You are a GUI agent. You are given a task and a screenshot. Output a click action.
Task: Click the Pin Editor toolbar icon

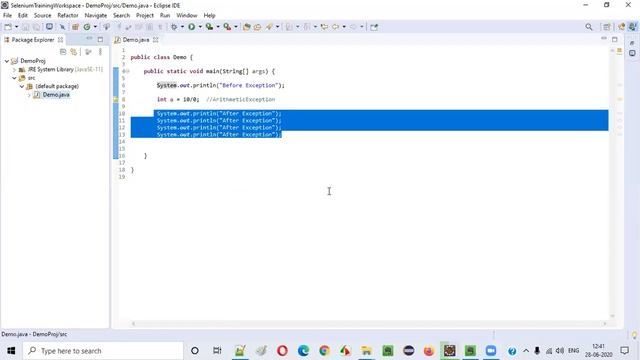point(374,27)
